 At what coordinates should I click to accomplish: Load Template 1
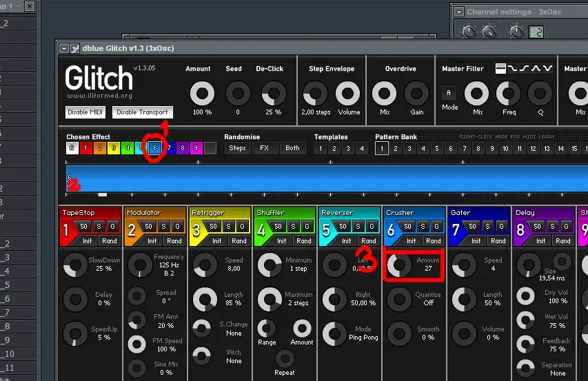[321, 148]
